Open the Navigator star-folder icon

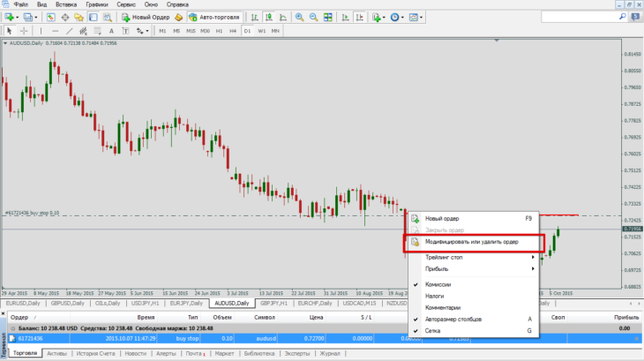[79, 18]
